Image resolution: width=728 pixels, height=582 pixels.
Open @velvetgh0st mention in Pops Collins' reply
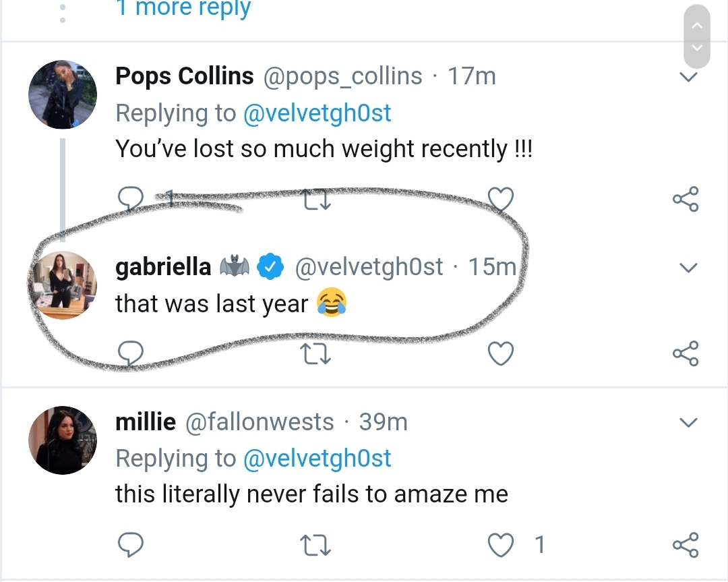[x=317, y=113]
